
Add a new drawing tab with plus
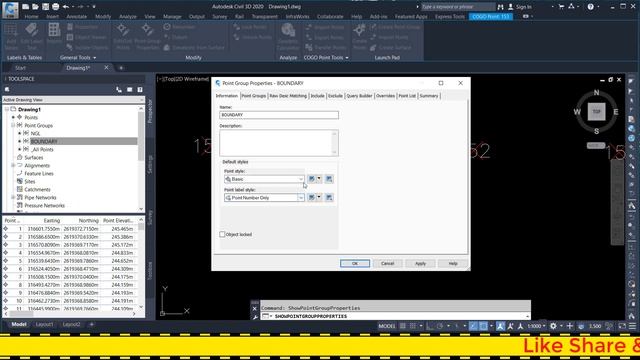tap(121, 68)
